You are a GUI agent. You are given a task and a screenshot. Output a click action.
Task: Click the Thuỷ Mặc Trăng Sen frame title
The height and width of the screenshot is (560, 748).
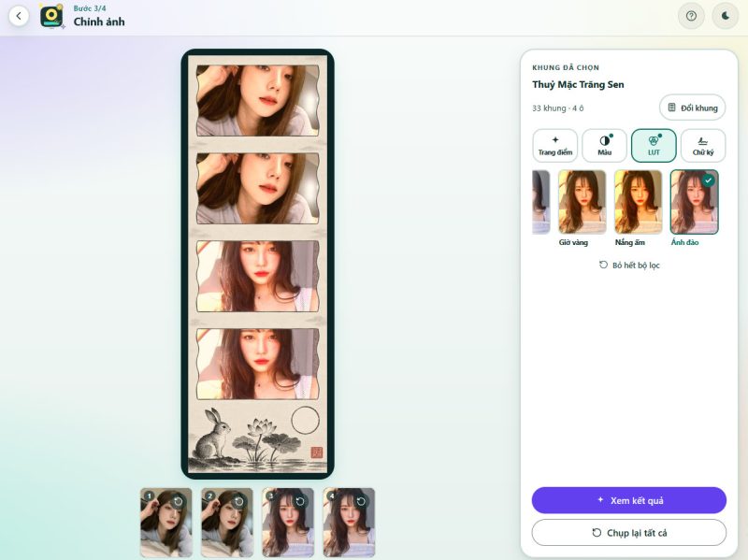click(578, 84)
